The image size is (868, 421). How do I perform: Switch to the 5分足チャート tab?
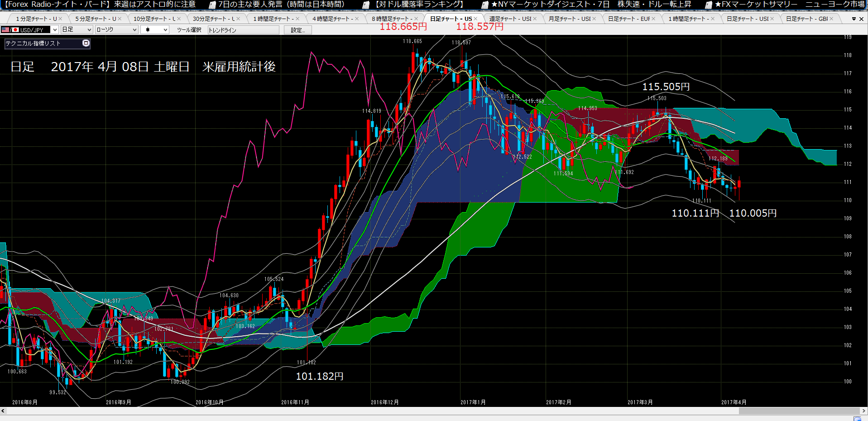(96, 19)
